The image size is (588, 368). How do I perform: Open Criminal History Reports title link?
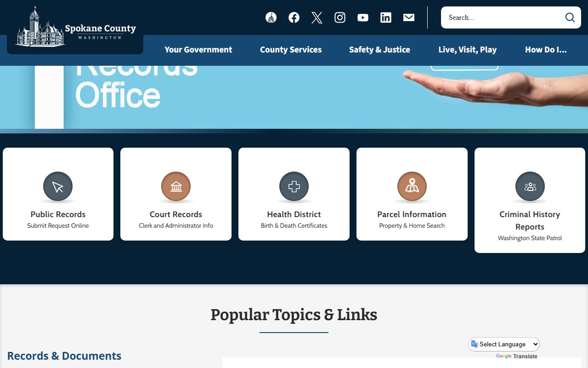530,220
